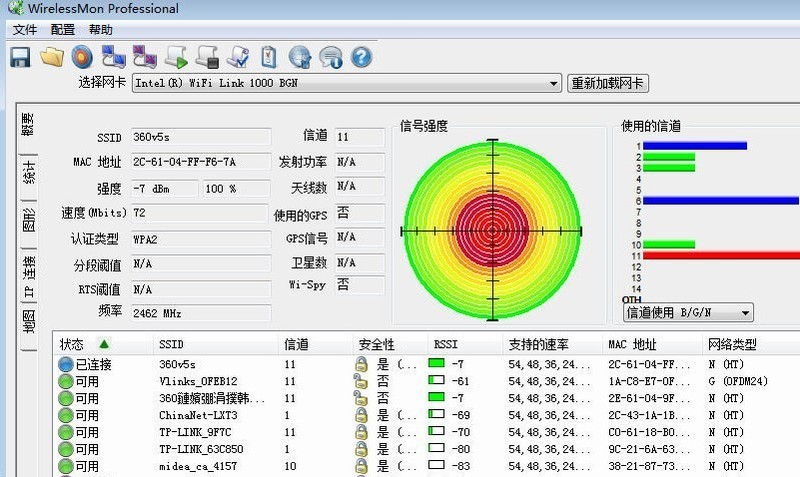Click the 重新加载网卡 button
The image size is (800, 477).
point(608,83)
